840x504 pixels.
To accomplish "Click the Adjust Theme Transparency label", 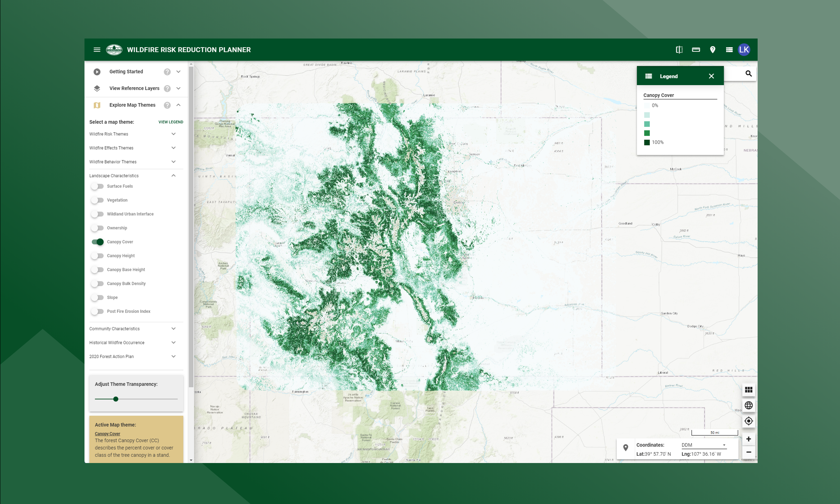I will pyautogui.click(x=126, y=384).
